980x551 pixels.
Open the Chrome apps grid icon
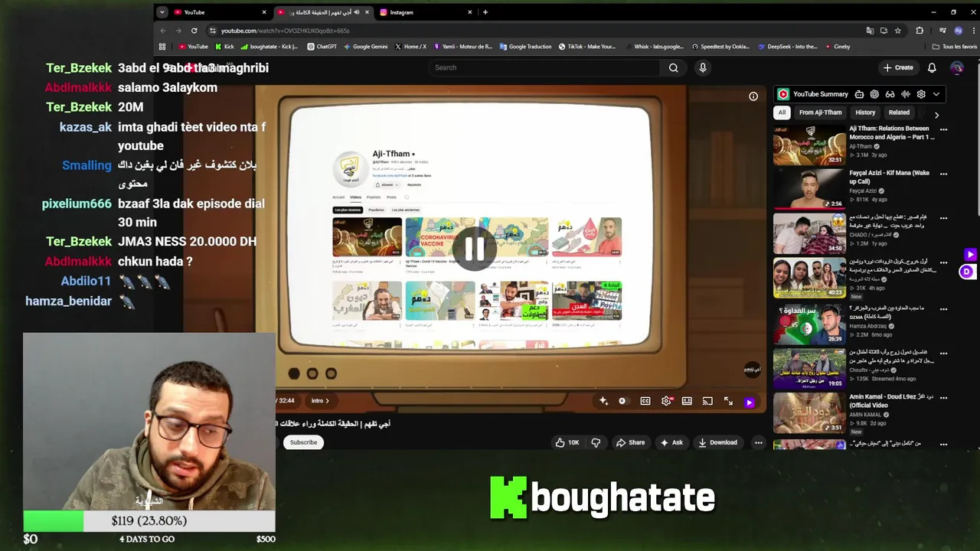[162, 47]
